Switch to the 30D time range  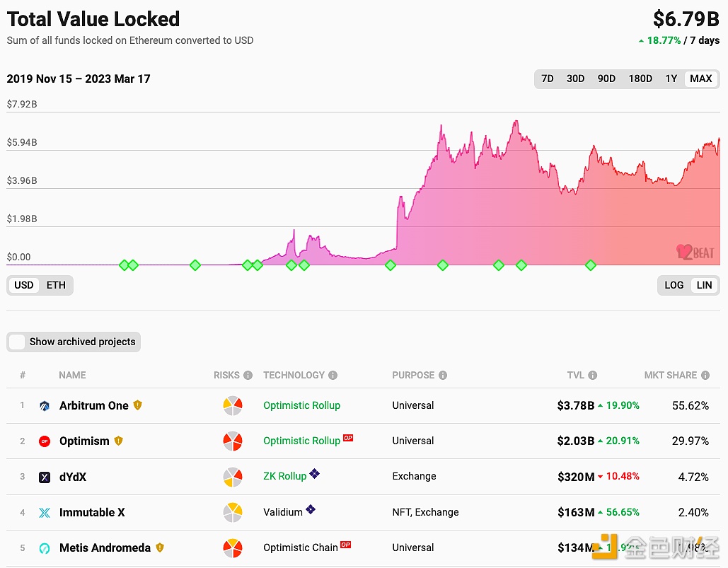(575, 79)
